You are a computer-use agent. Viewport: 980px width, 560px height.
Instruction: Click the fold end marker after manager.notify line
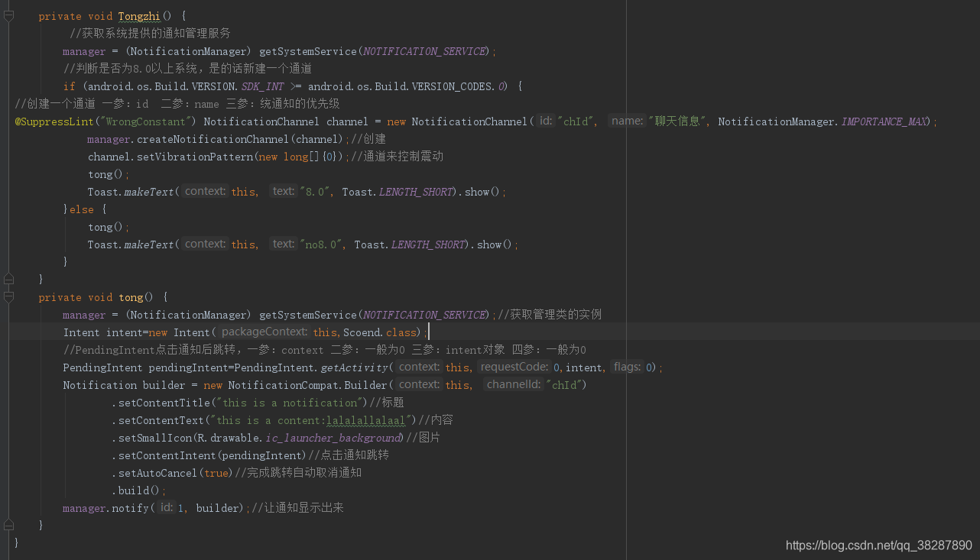[8, 525]
